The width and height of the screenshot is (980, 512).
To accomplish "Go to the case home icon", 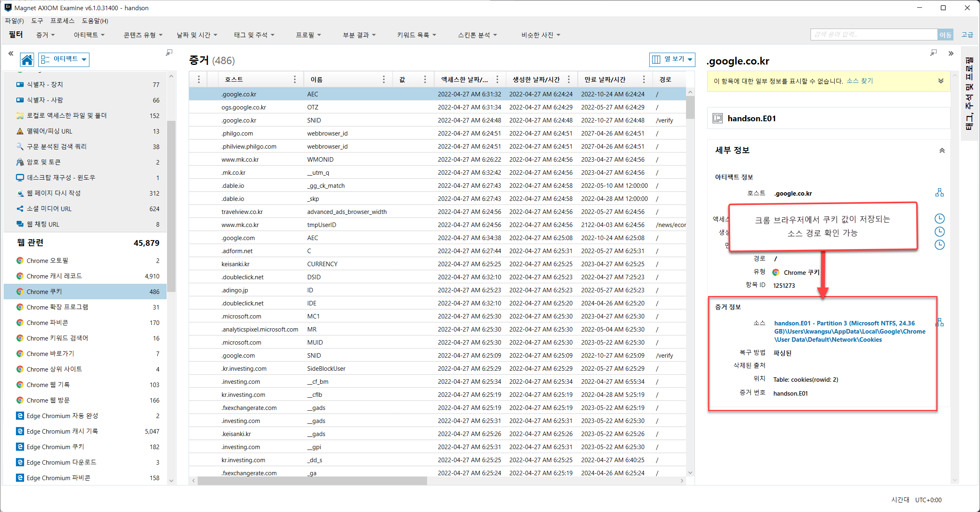I will 27,60.
